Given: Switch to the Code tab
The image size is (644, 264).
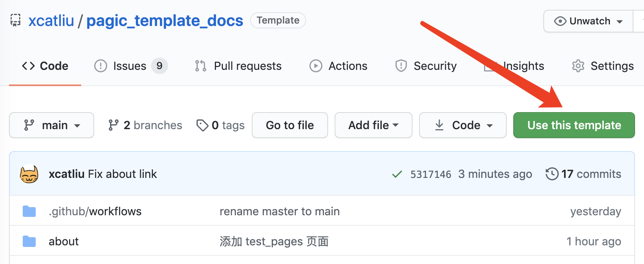Looking at the screenshot, I should pos(45,66).
